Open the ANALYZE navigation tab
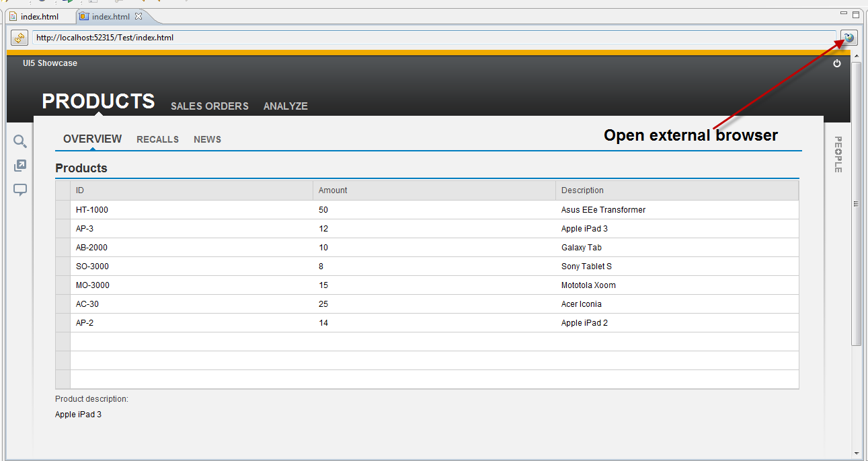The image size is (868, 461). click(x=285, y=106)
